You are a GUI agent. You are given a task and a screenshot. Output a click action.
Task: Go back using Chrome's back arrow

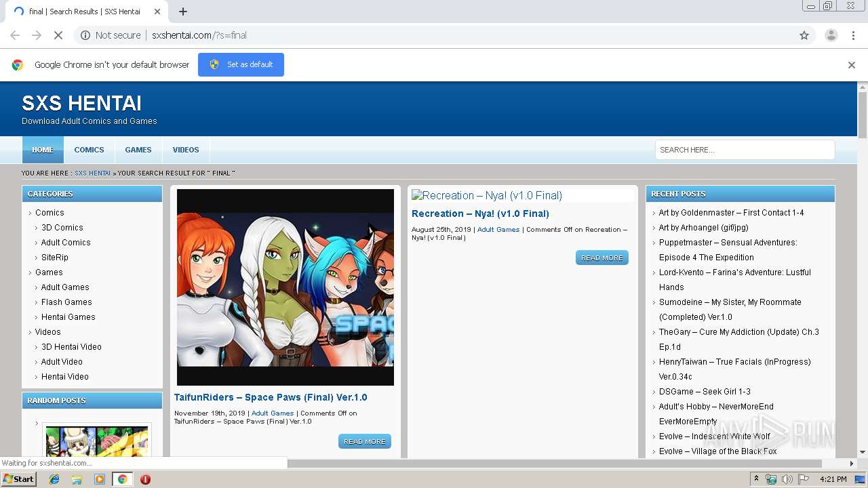click(x=15, y=35)
